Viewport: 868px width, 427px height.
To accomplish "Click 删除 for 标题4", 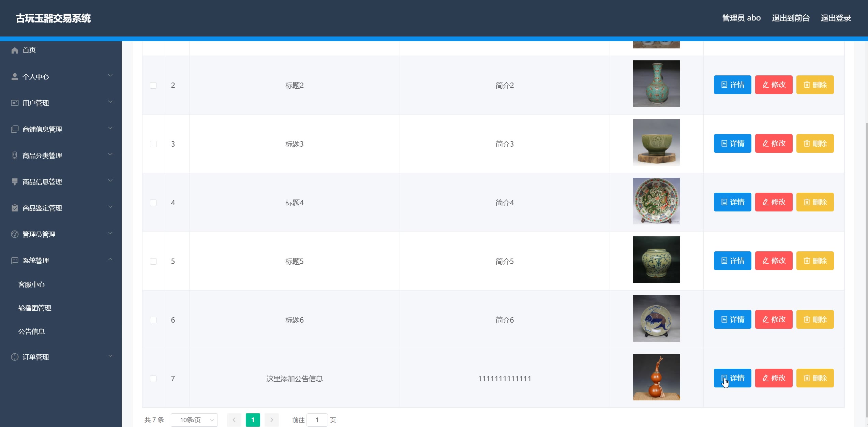I will (815, 202).
